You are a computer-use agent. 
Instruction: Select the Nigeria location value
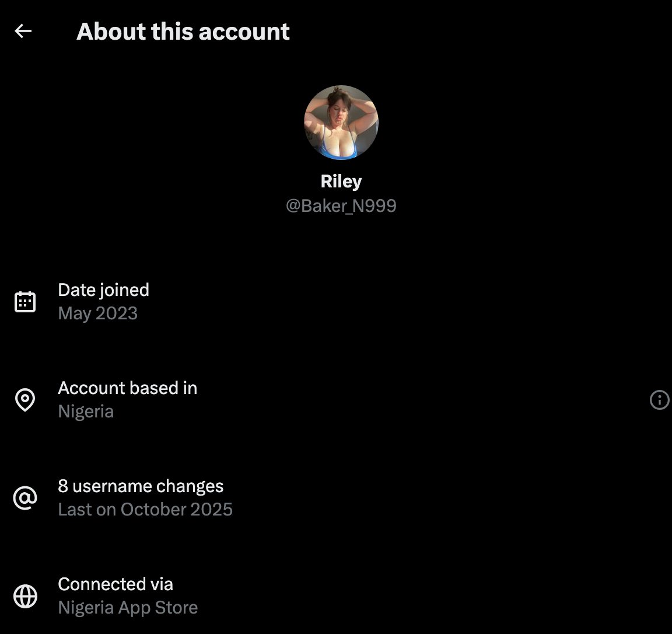click(86, 412)
